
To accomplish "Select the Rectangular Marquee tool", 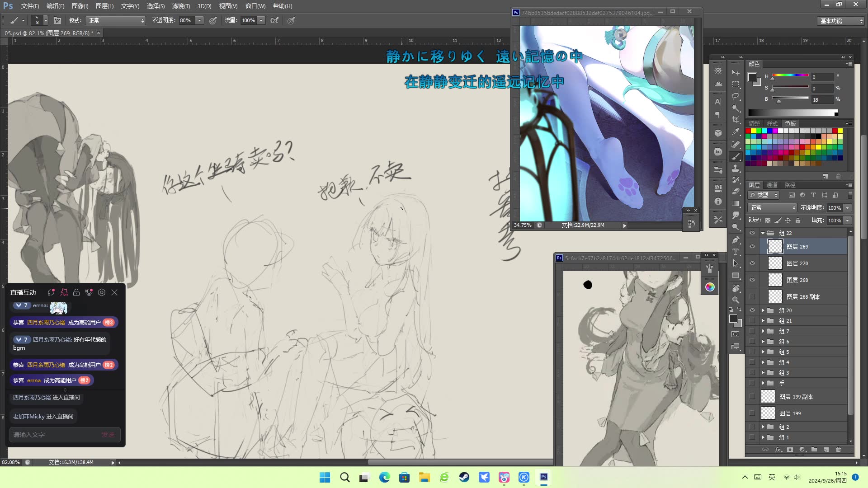I will pyautogui.click(x=736, y=84).
